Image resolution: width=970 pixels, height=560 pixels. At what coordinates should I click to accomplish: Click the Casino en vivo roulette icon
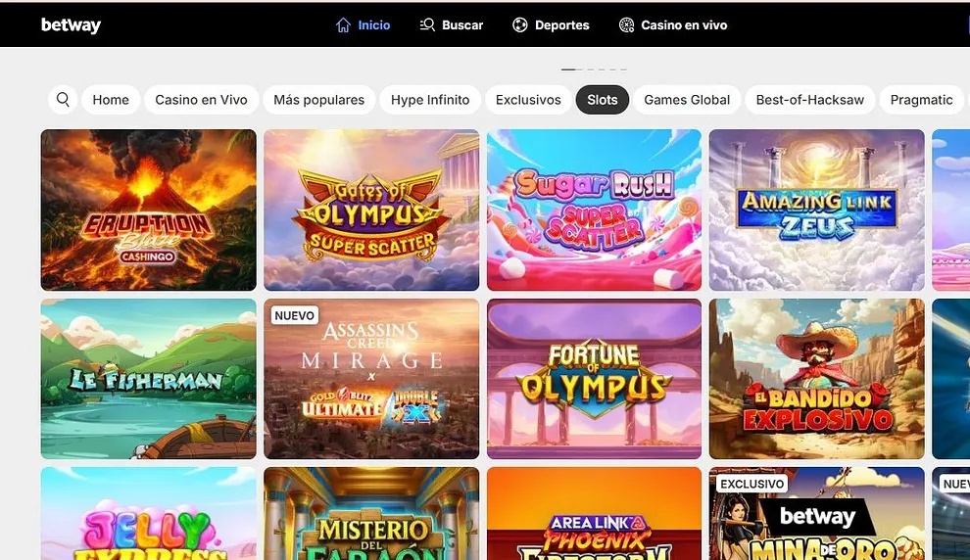point(627,24)
